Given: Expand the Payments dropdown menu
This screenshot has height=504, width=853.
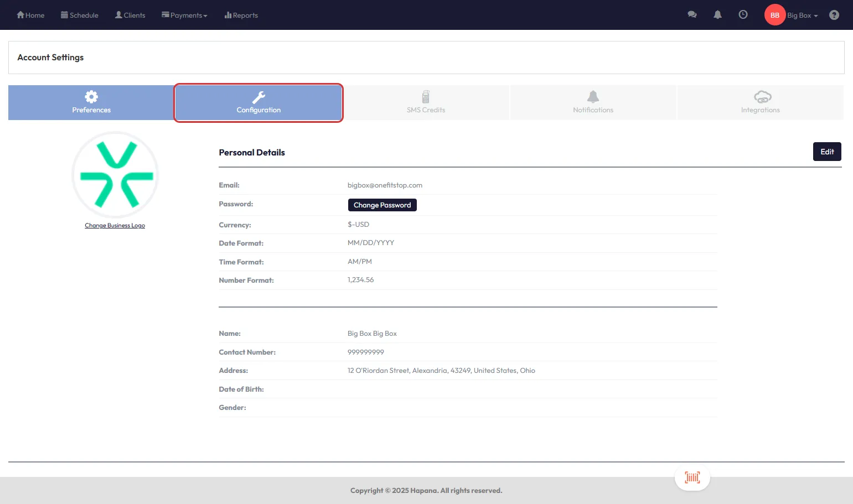Looking at the screenshot, I should pyautogui.click(x=184, y=15).
